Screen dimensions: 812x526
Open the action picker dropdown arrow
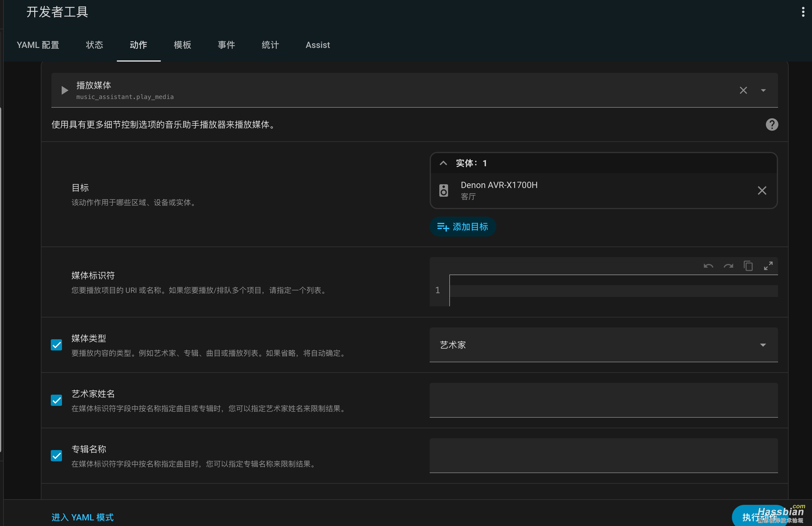pyautogui.click(x=763, y=90)
